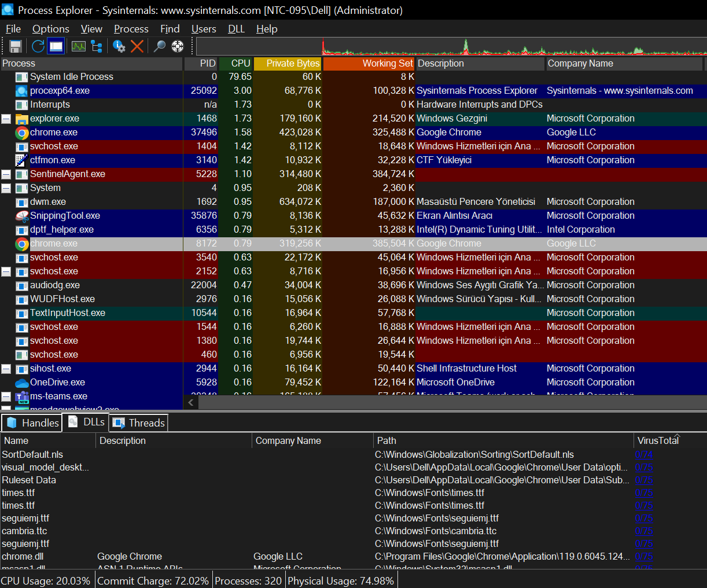Open process Properties toolbar icon

(119, 46)
